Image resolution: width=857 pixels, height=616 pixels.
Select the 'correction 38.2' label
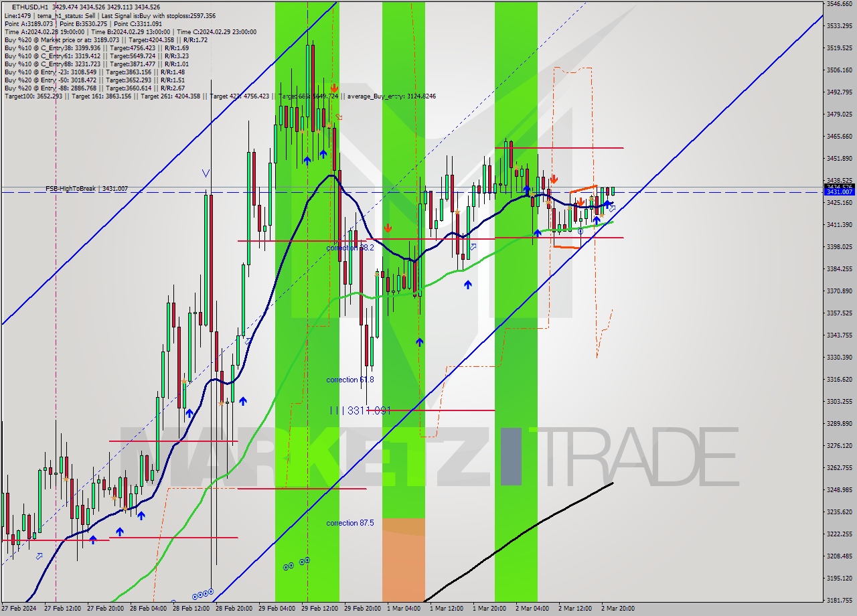click(349, 248)
